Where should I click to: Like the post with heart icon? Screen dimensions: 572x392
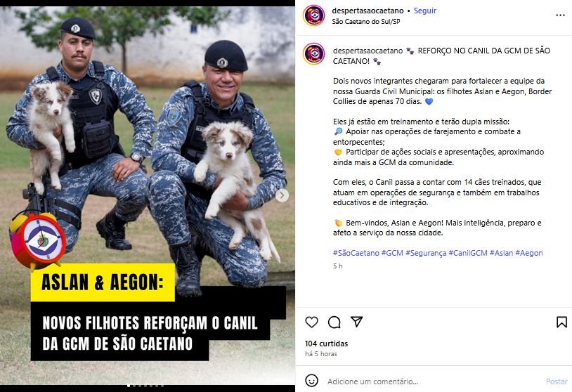311,322
